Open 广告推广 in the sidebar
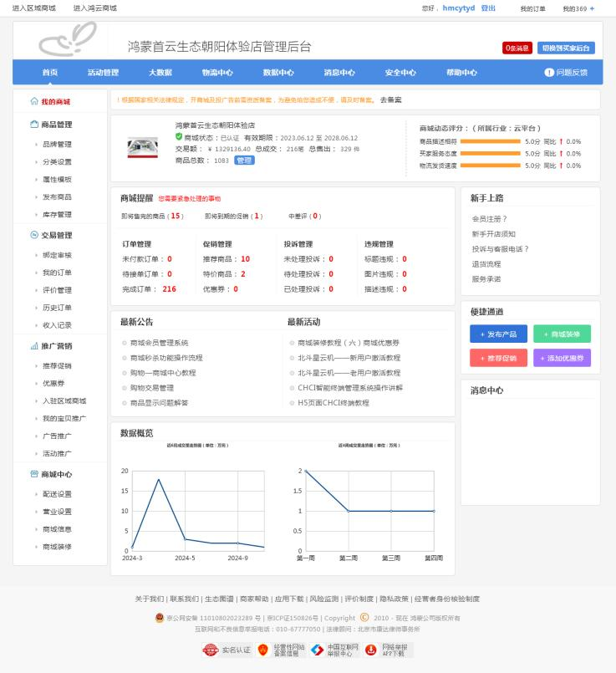 [x=57, y=436]
